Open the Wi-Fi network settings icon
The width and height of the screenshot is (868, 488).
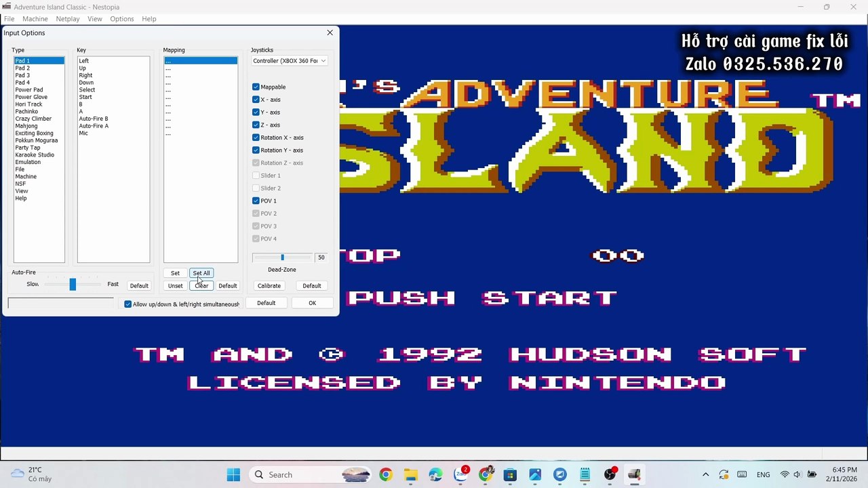tap(785, 474)
